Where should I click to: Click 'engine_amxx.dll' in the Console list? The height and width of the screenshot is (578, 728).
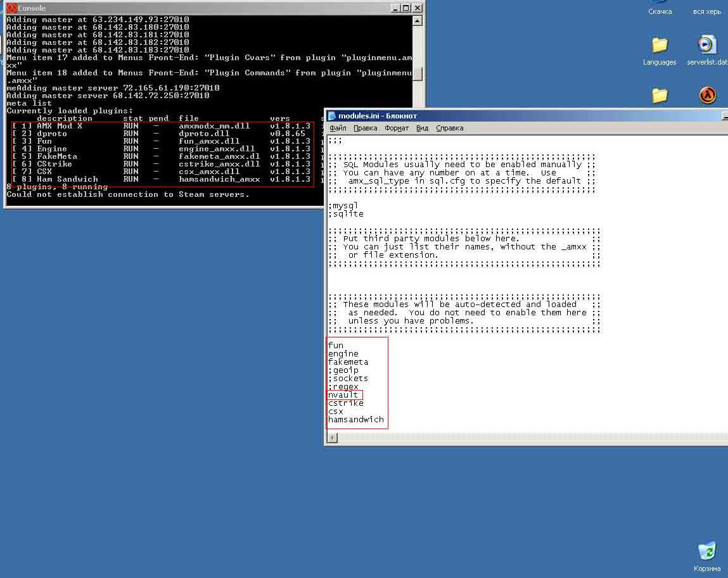coord(216,149)
